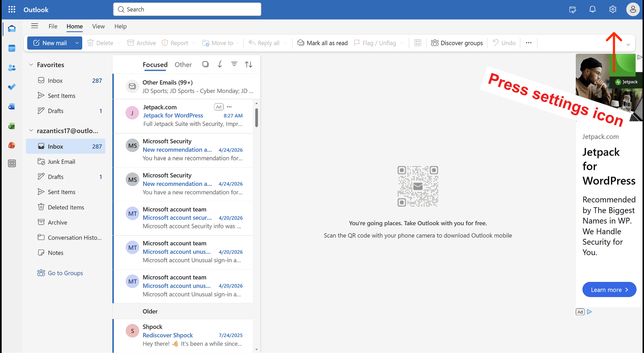Open the notifications bell

point(593,9)
